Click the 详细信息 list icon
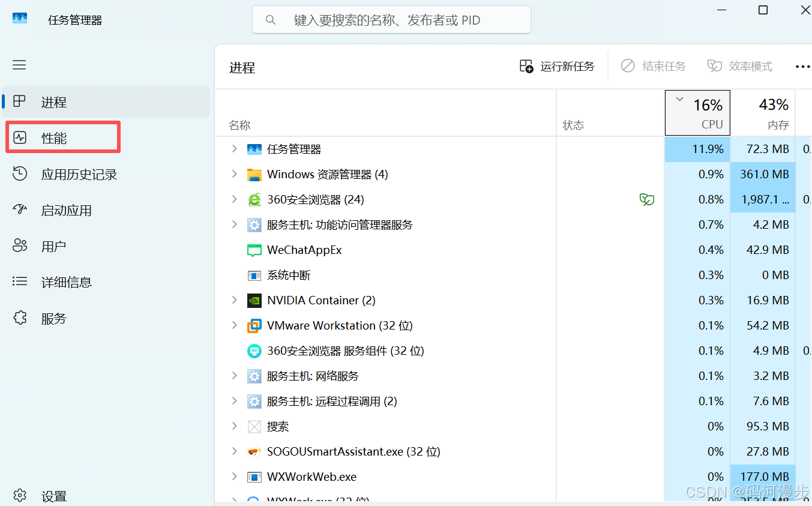812x506 pixels. coord(20,281)
